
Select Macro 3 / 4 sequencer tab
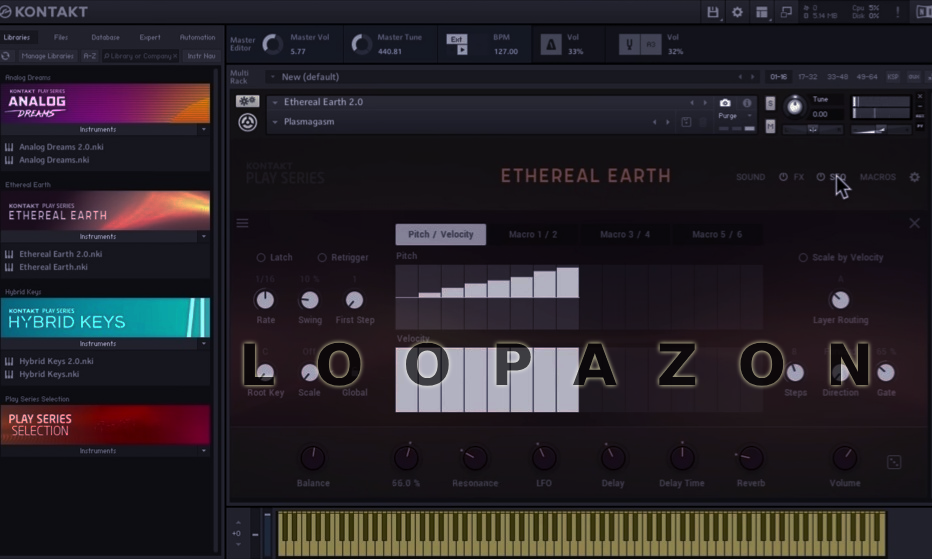coord(625,234)
